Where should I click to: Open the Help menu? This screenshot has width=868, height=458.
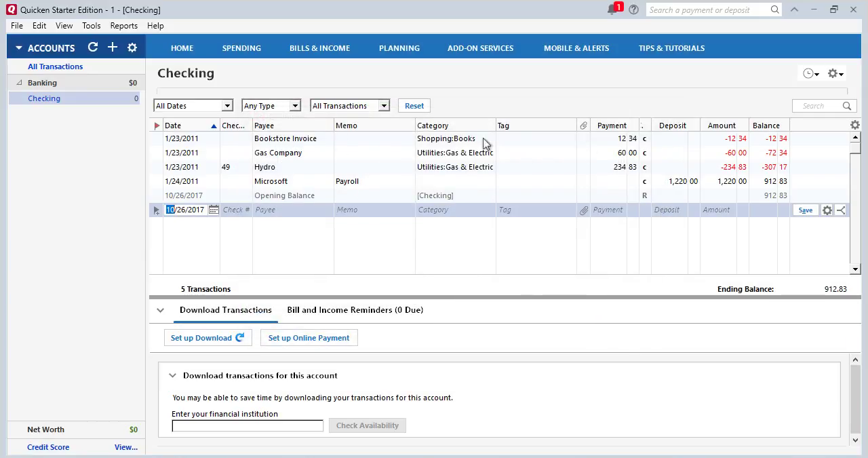(x=155, y=26)
